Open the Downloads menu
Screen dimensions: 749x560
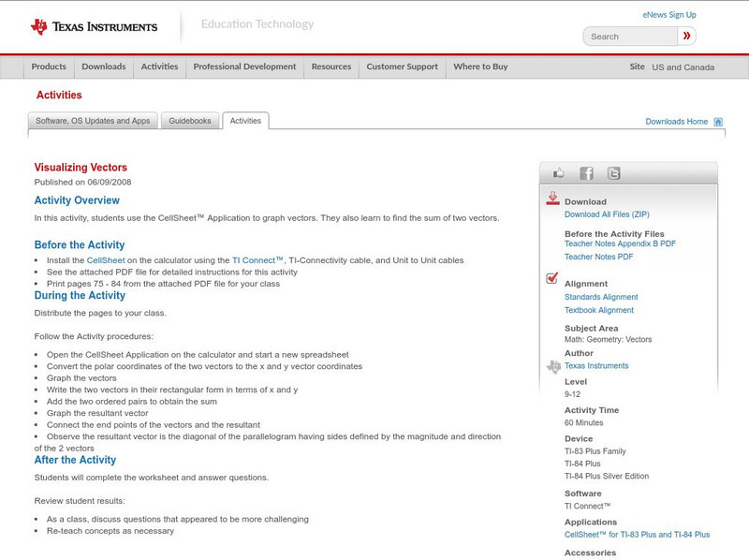[104, 66]
